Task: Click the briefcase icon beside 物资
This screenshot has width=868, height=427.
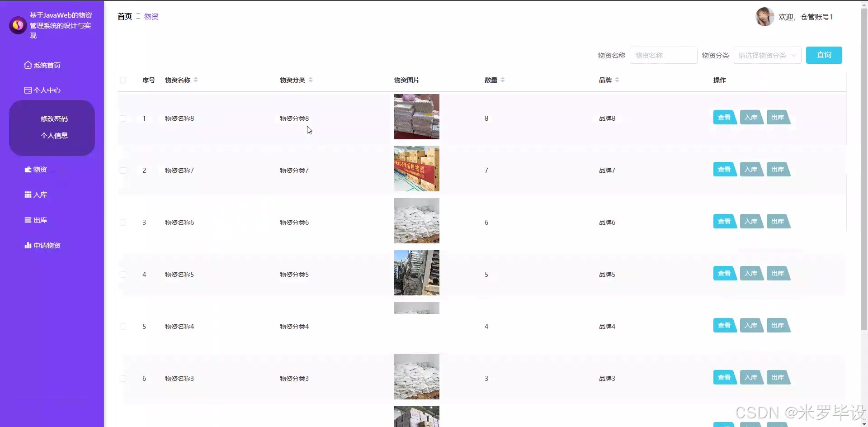Action: point(28,169)
